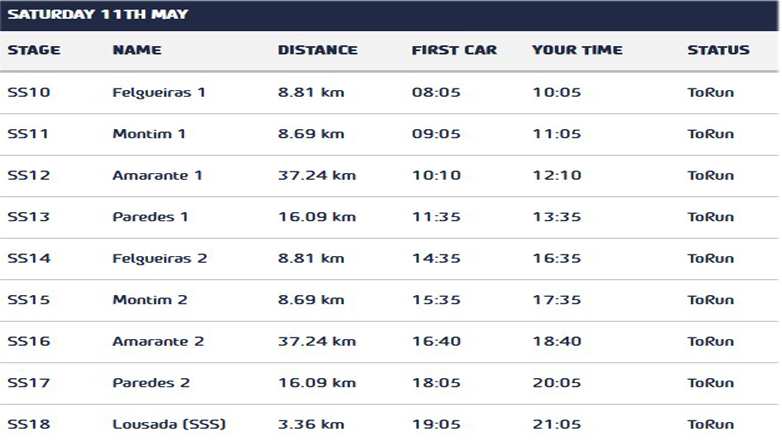
Task: Click the ToRun status for SS18
Action: tap(710, 424)
